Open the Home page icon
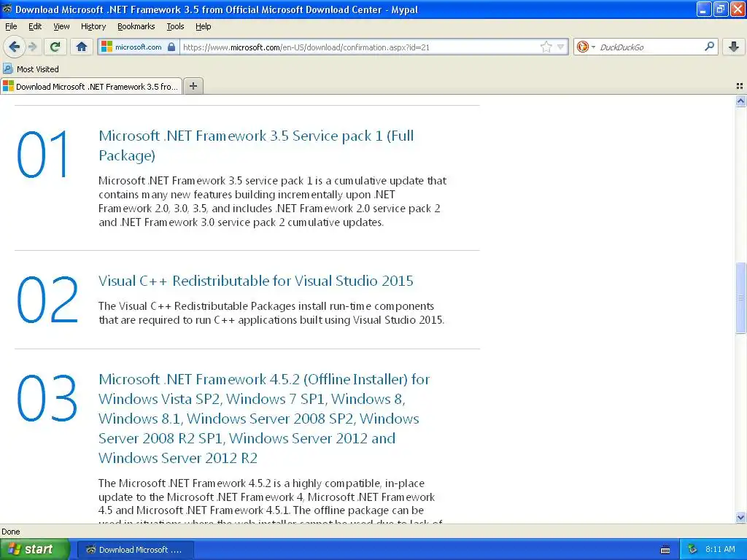This screenshot has height=560, width=747. (x=82, y=47)
